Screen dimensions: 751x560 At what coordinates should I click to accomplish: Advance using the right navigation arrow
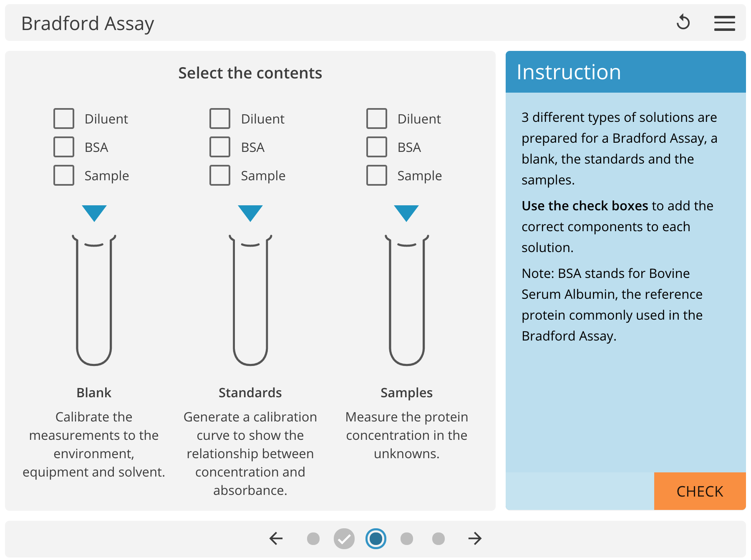point(475,539)
